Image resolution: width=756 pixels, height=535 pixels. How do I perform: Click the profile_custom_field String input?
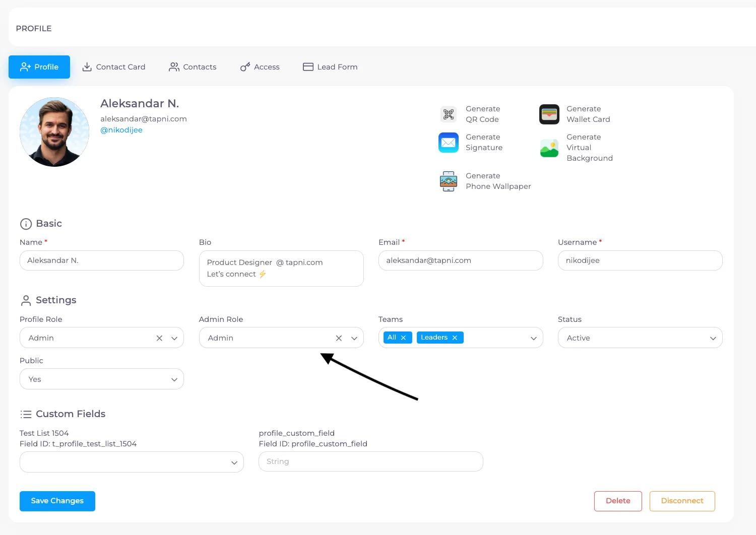371,461
